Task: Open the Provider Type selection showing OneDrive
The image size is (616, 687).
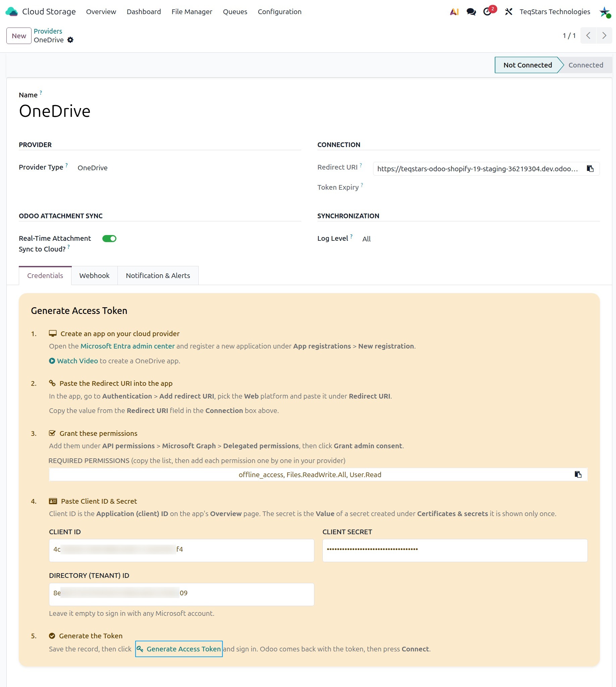Action: pyautogui.click(x=92, y=168)
